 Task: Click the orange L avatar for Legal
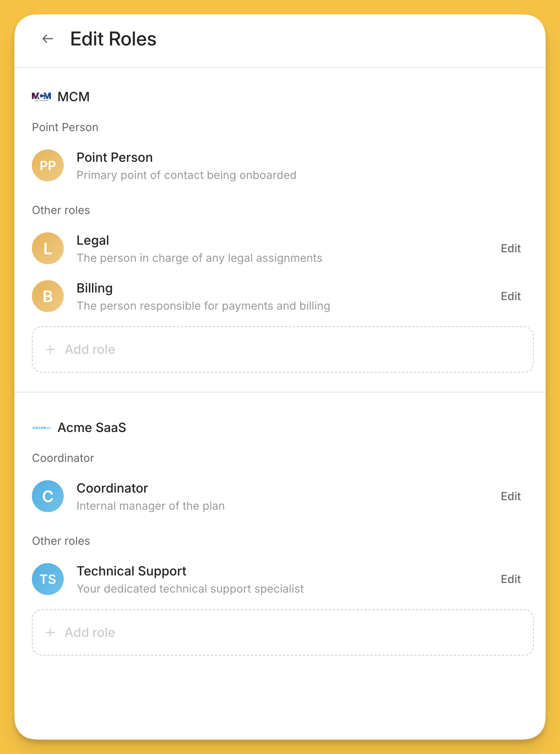tap(48, 248)
